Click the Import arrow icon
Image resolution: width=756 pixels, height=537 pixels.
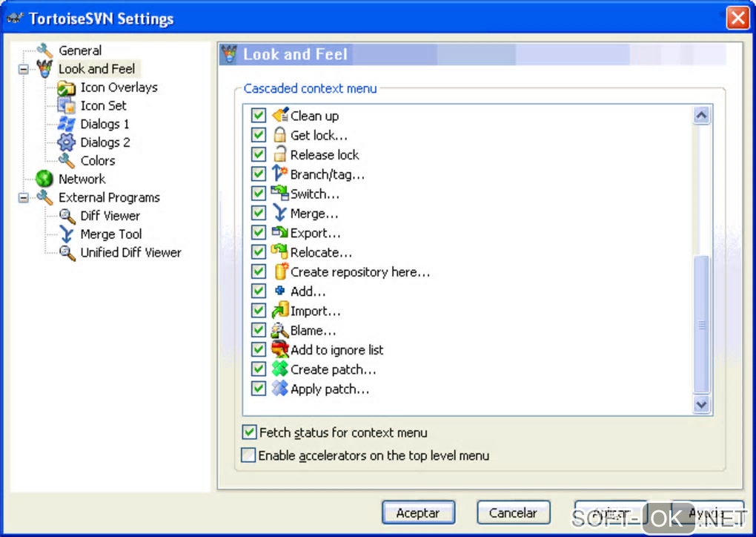[x=280, y=310]
